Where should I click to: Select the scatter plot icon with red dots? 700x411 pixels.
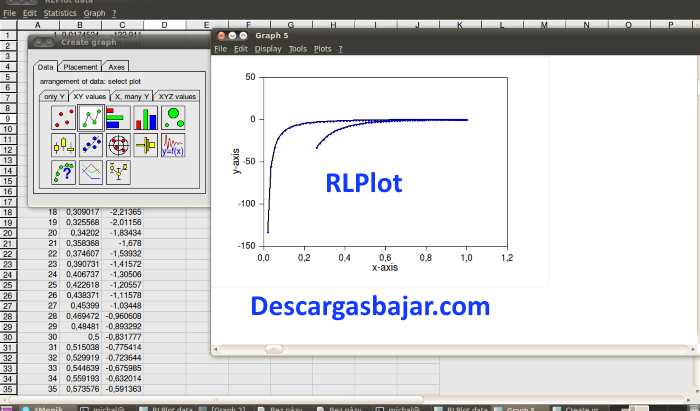tap(63, 118)
